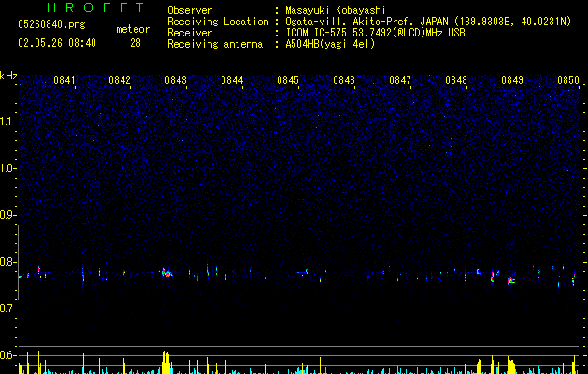Click the 0.9 kHz axis label

point(7,215)
